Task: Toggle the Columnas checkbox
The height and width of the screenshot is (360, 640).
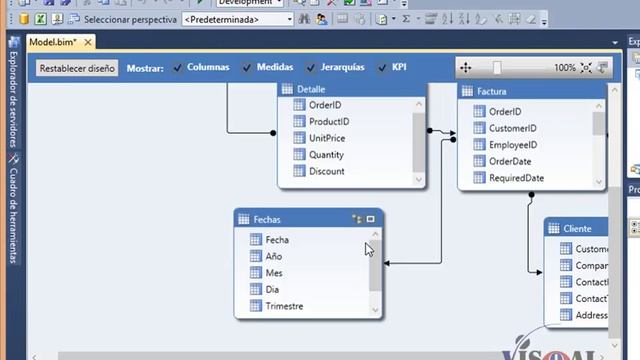Action: pos(177,68)
